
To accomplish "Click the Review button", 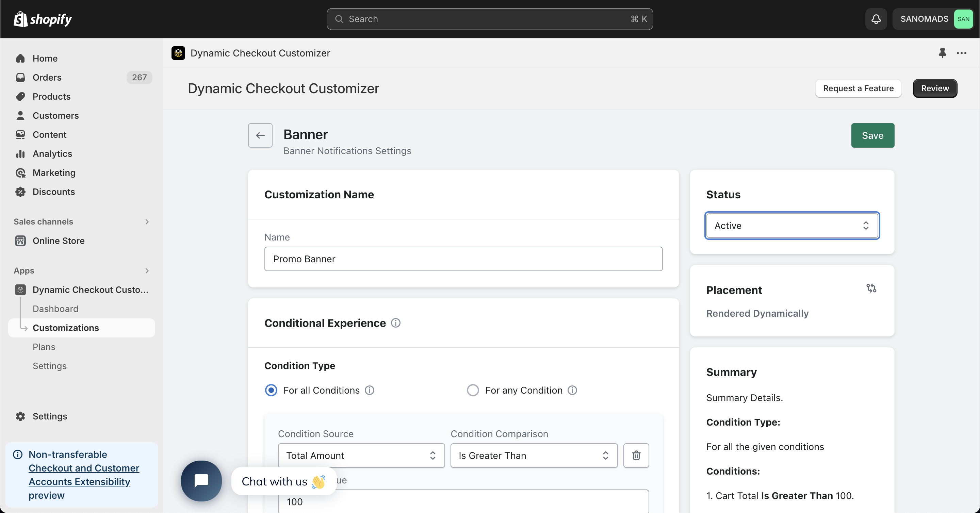I will pos(935,88).
